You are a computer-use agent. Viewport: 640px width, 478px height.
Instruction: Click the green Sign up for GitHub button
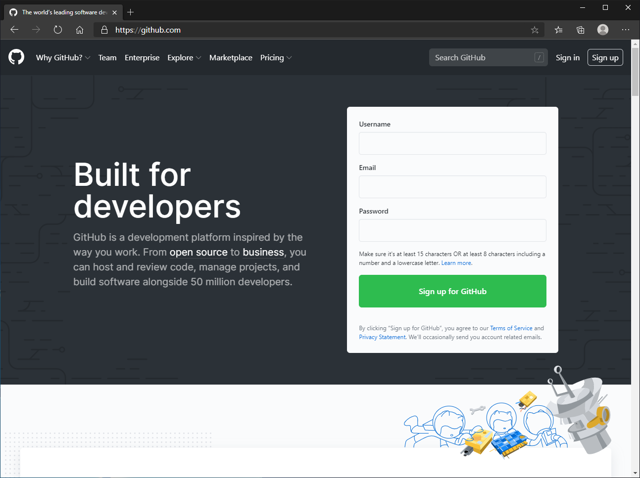click(x=452, y=291)
